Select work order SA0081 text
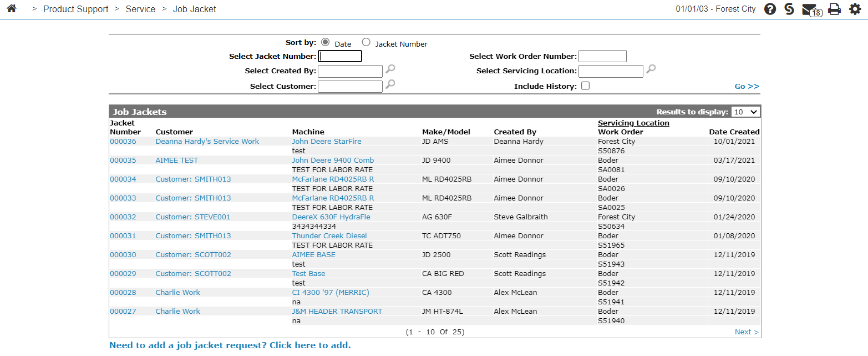The height and width of the screenshot is (356, 868). coord(611,170)
